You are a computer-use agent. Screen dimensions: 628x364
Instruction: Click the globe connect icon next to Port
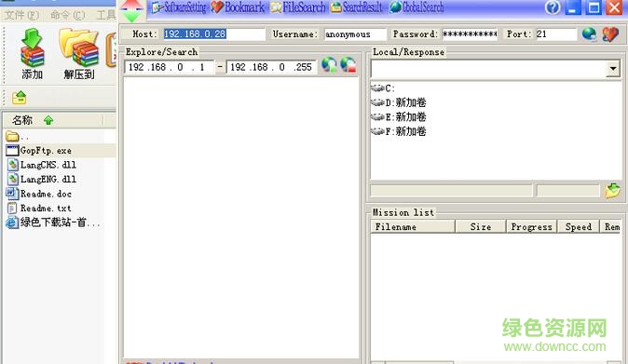589,34
